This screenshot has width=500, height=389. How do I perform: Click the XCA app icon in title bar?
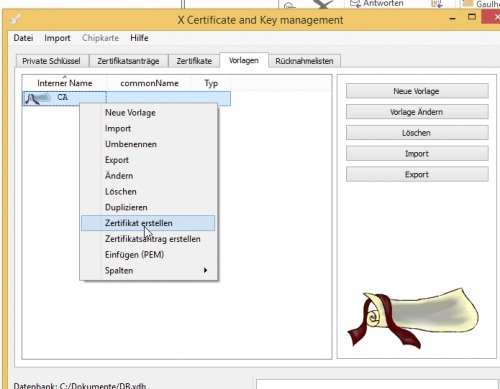pos(15,19)
